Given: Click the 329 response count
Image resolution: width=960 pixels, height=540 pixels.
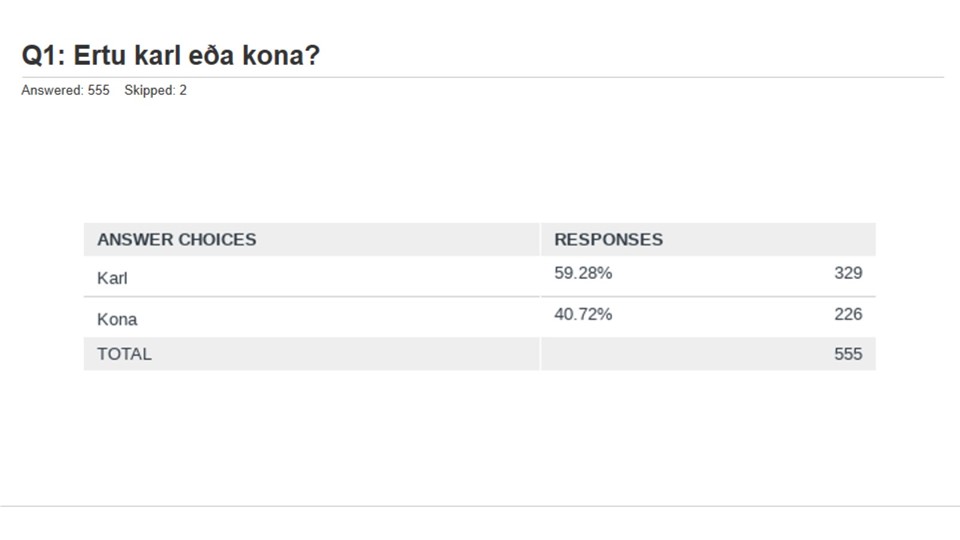Looking at the screenshot, I should pos(848,273).
